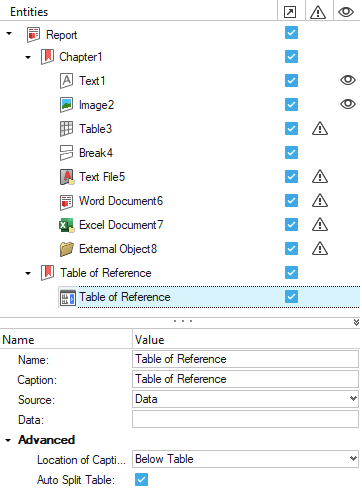This screenshot has height=489, width=362.
Task: Click the Report document icon
Action: click(33, 35)
